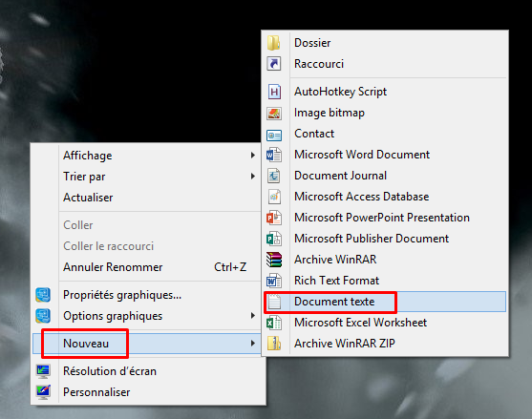Viewport: 532px width, 419px height.
Task: Click the Raccourci shortcut icon
Action: tap(273, 64)
